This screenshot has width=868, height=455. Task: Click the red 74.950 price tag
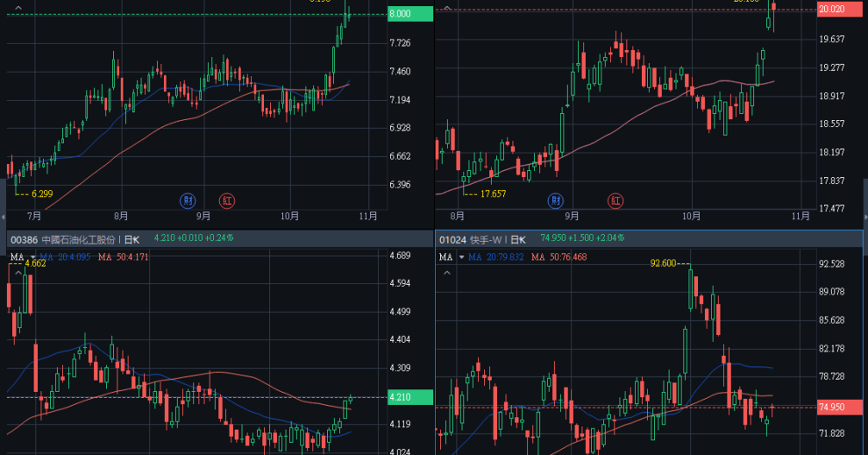837,407
